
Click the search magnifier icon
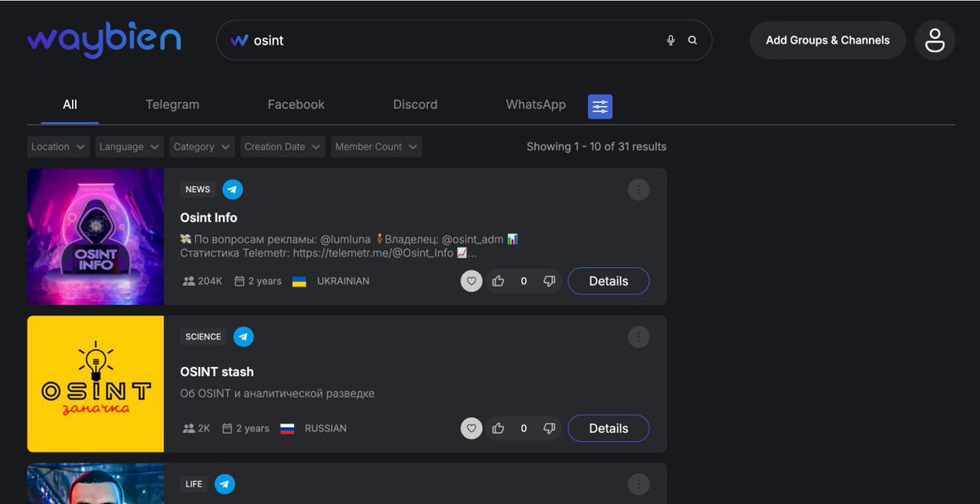coord(693,40)
